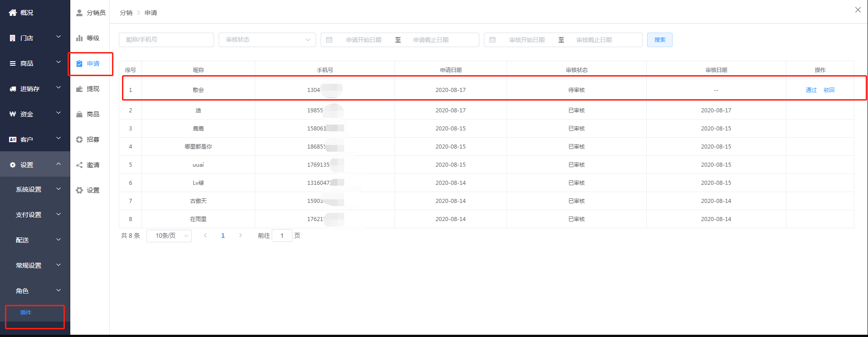Select 分销员 in the submenu
The image size is (868, 337).
pyautogui.click(x=96, y=13)
